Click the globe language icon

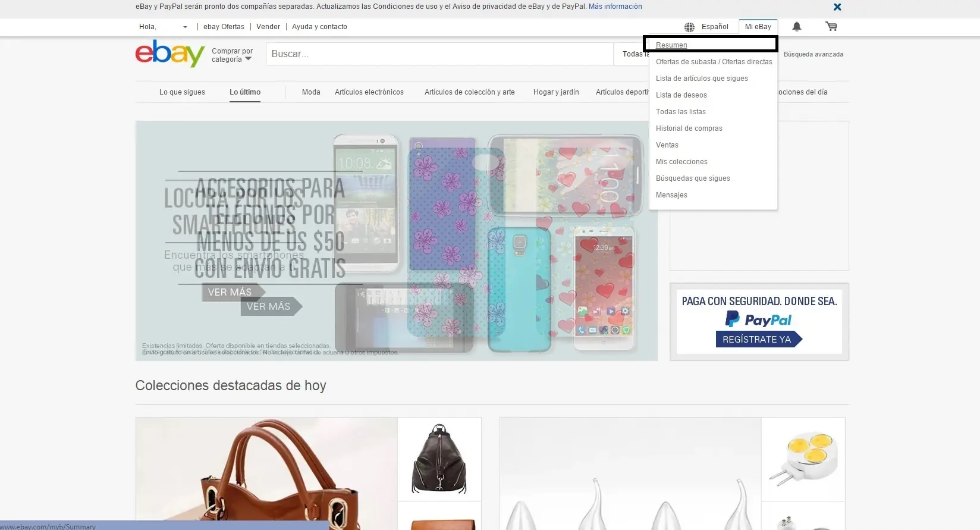click(689, 27)
